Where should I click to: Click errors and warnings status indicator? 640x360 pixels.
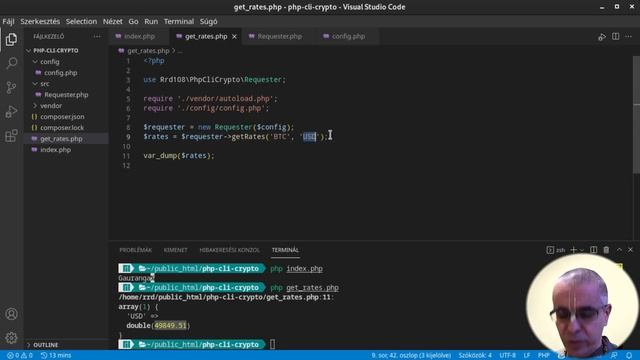(20, 356)
